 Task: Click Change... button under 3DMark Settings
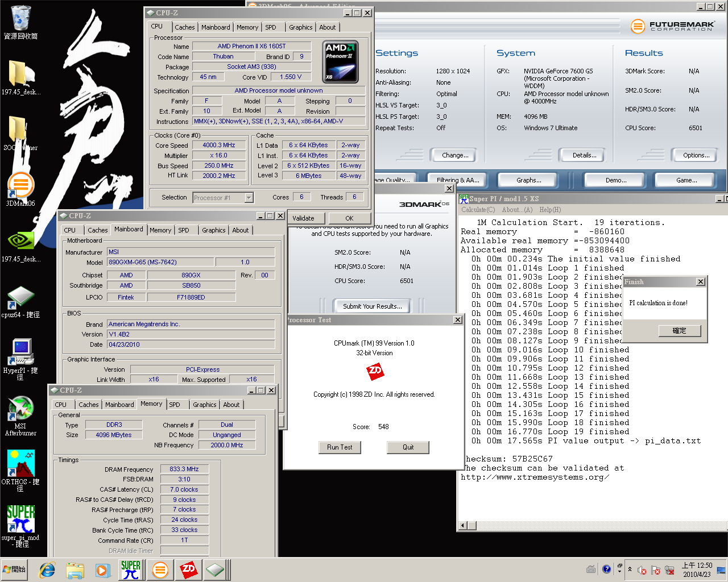[455, 155]
